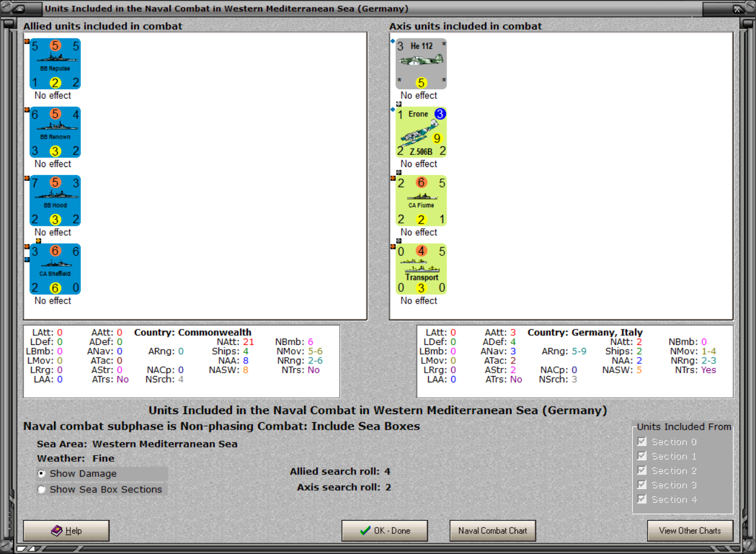Click the Erone Z.506B seaplane counter
This screenshot has height=554, width=756.
tap(421, 132)
